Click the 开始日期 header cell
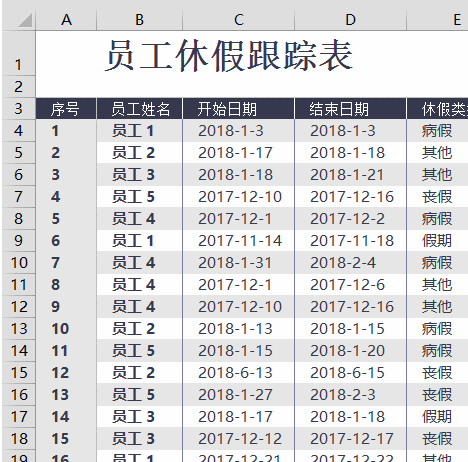This screenshot has height=462, width=468. (238, 109)
